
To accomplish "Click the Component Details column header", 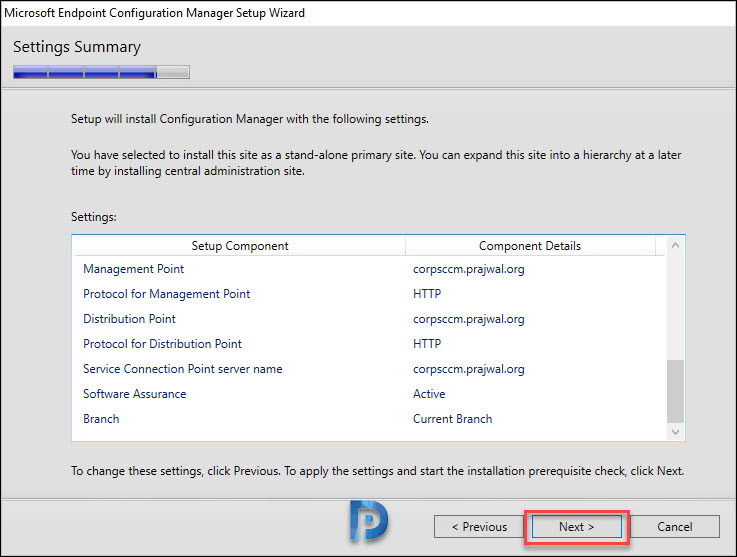I will (530, 246).
